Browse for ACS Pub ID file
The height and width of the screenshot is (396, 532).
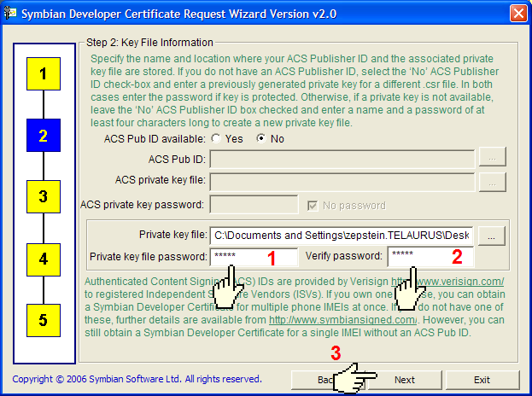493,157
